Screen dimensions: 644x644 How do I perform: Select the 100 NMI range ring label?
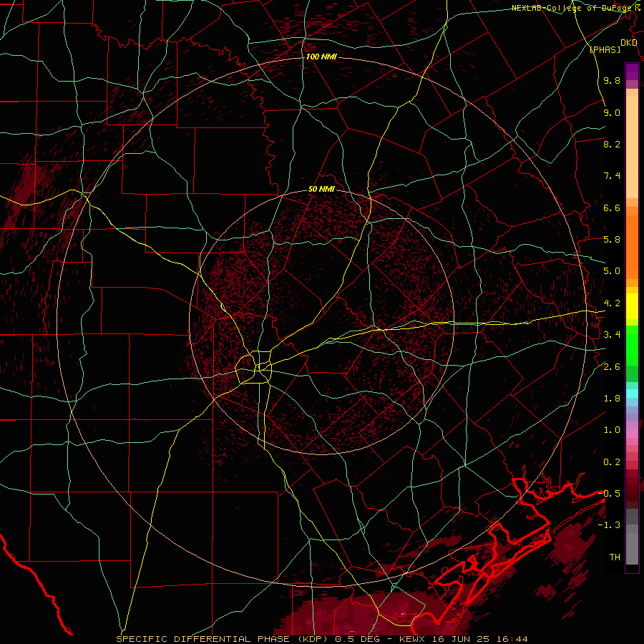321,57
